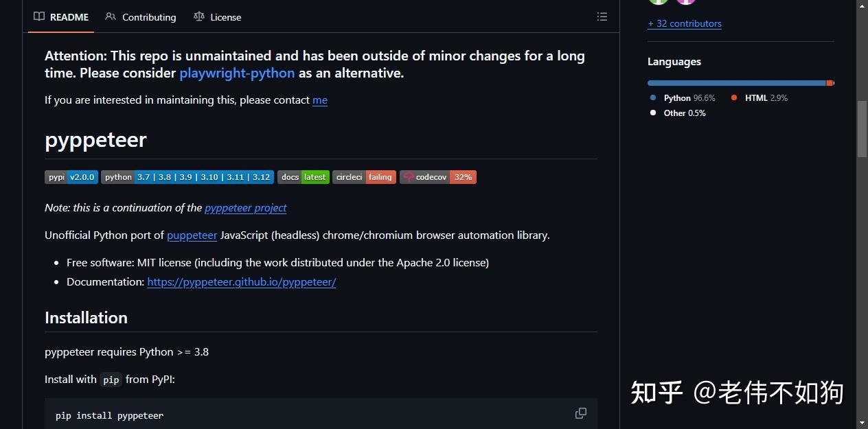Click the Other 0.5% language entry
Viewport: 868px width, 429px height.
[678, 113]
